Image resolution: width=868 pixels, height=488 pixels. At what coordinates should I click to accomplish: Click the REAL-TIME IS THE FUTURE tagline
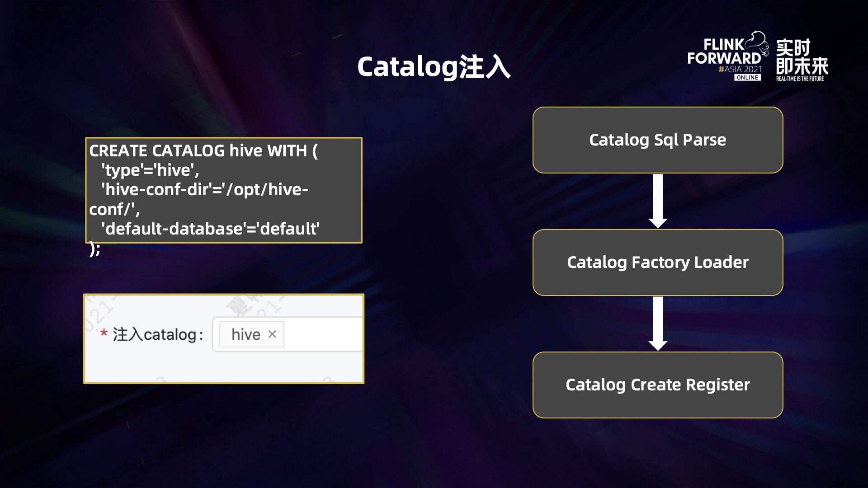click(x=800, y=79)
